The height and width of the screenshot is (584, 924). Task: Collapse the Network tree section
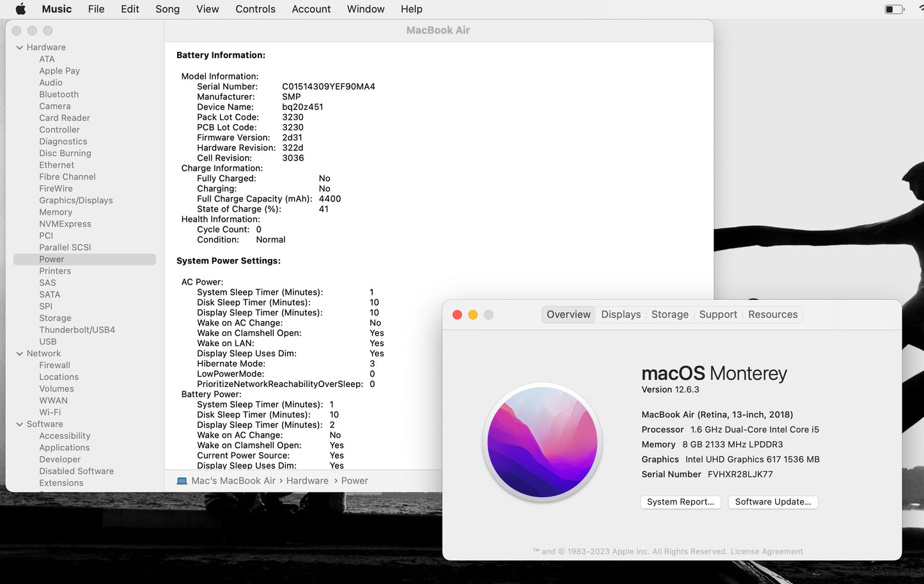(x=20, y=354)
